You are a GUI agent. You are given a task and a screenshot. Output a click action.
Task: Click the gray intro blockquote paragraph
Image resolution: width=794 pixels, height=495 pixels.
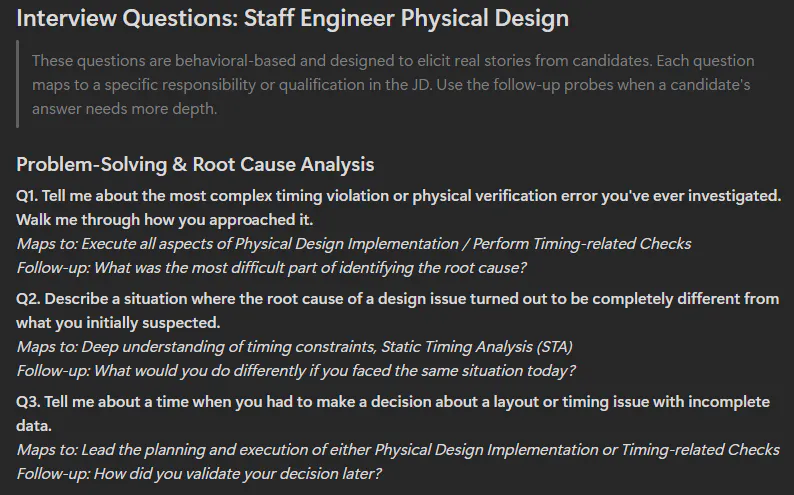tap(390, 84)
